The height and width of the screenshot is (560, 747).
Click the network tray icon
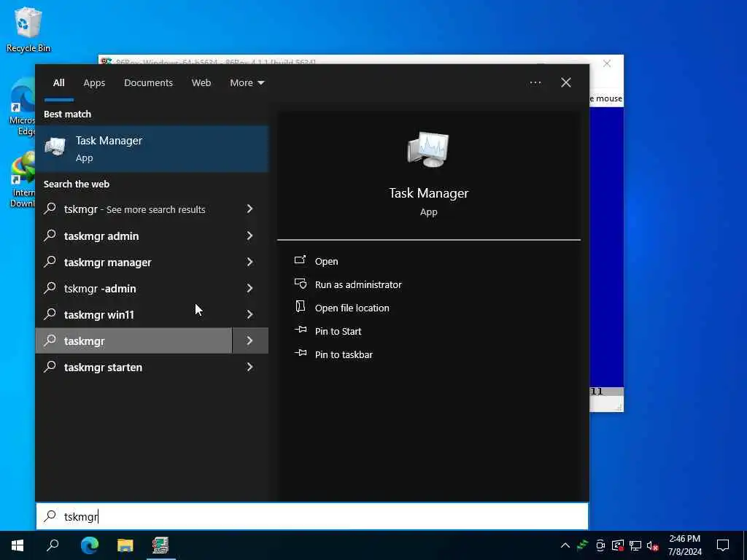point(635,546)
